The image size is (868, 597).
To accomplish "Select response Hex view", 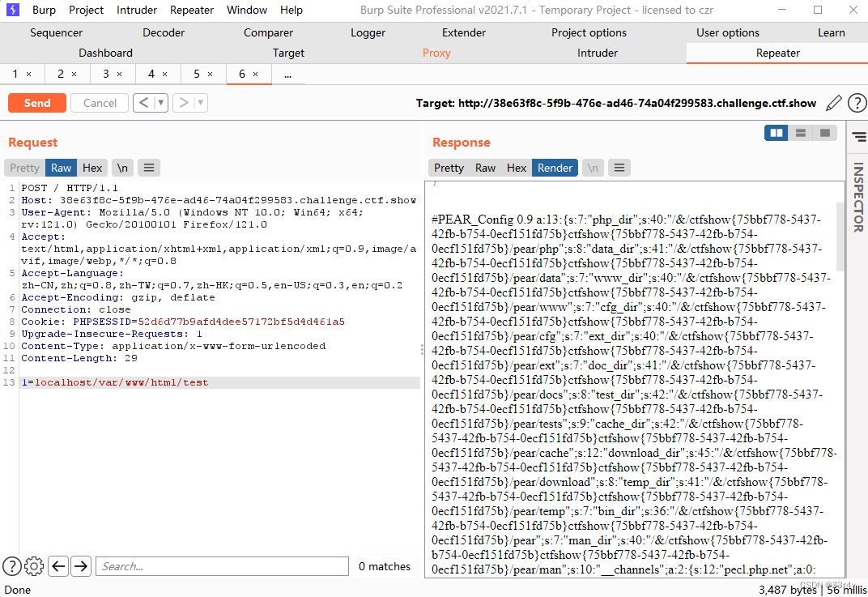I will [x=517, y=168].
